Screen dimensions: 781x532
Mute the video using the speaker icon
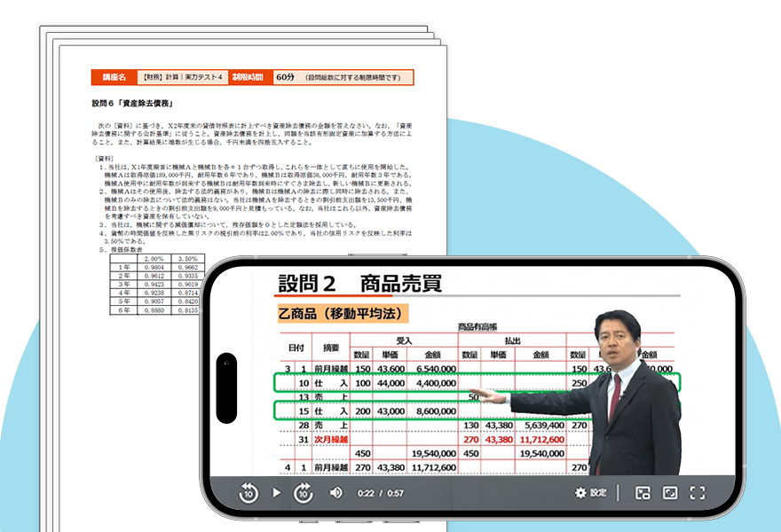point(336,493)
